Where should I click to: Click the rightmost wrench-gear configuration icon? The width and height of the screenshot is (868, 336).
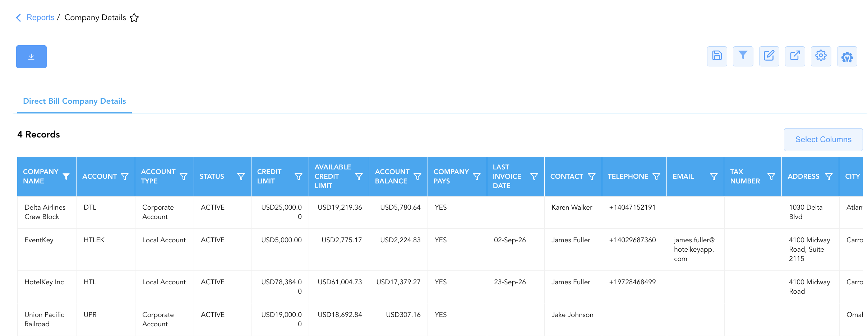tap(847, 56)
